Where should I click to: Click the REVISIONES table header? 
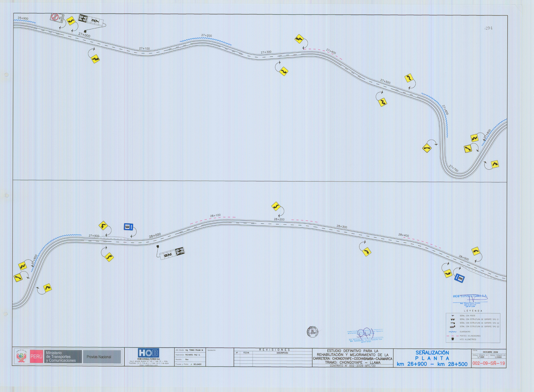click(274, 350)
